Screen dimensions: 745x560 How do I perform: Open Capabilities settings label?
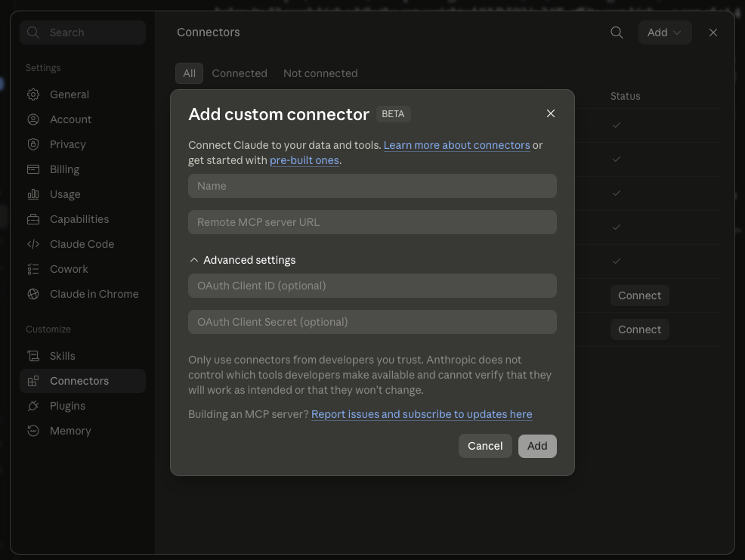(x=79, y=219)
